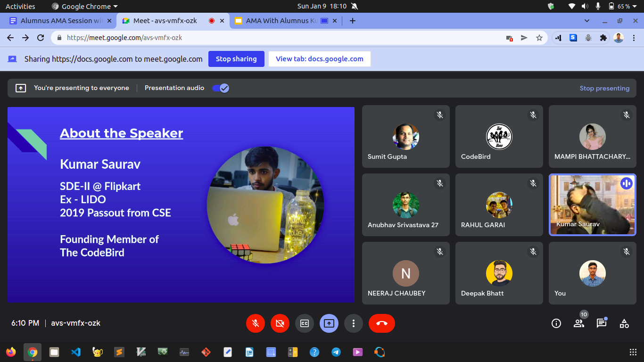Bookmark this page star icon

pos(539,38)
